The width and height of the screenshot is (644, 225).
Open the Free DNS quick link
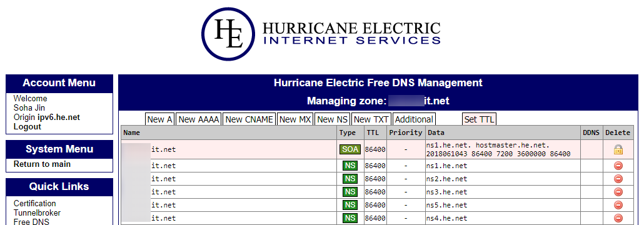pos(31,222)
